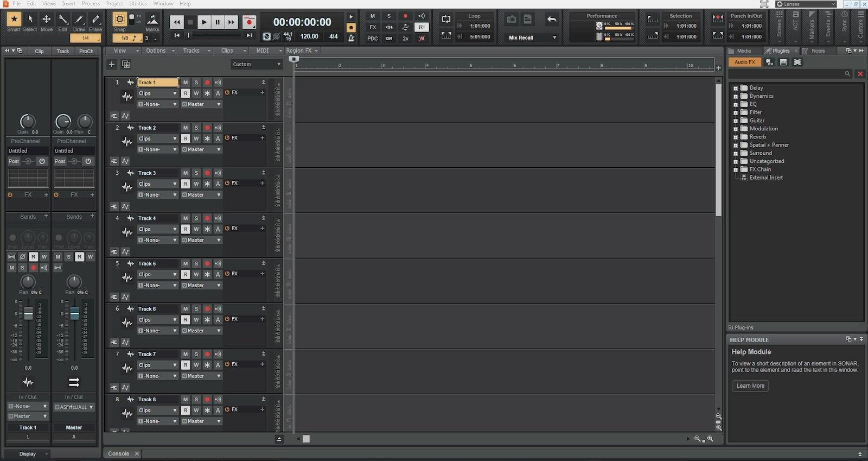Click the add track folder icon
868x461 pixels.
[x=126, y=64]
